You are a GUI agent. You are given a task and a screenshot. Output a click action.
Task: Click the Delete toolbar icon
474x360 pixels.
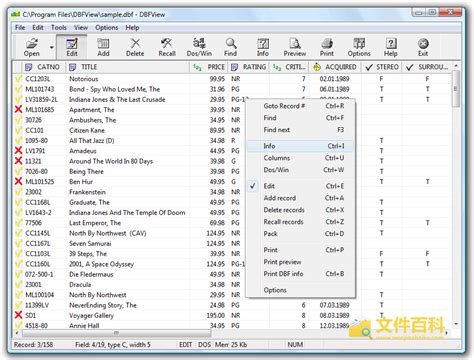pos(135,47)
